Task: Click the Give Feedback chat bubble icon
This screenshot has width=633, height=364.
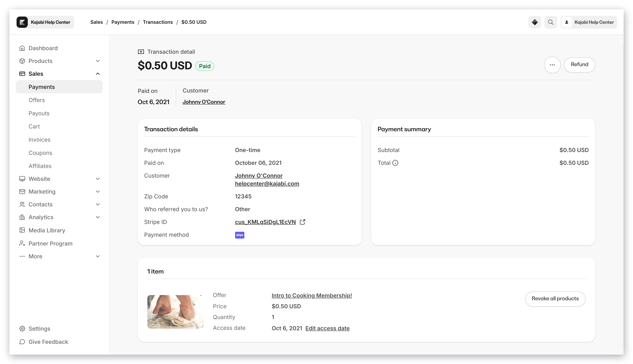Action: pos(22,342)
